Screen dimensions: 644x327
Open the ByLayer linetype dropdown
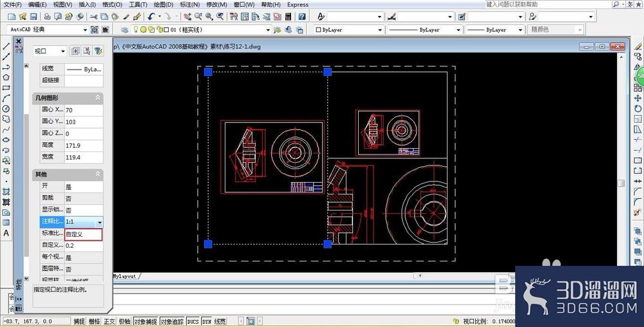tap(458, 30)
